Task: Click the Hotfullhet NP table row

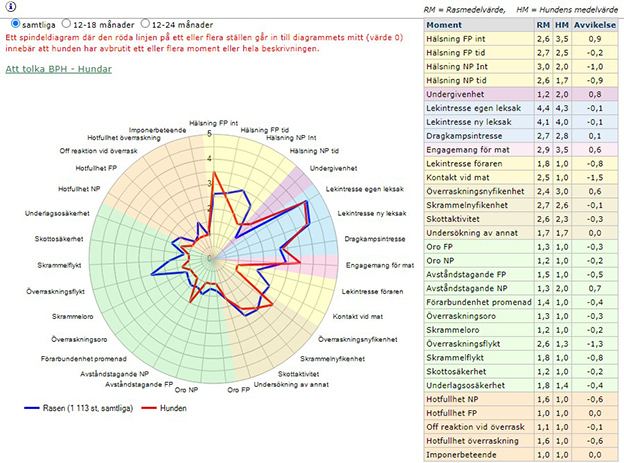Action: coord(521,400)
